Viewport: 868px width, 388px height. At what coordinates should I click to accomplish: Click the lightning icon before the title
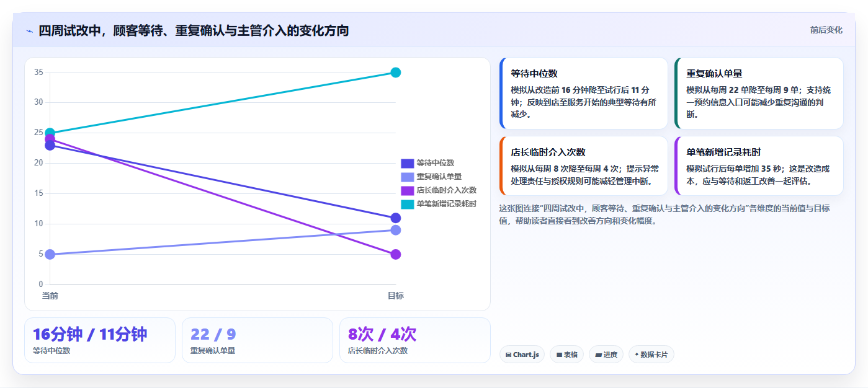(x=29, y=31)
